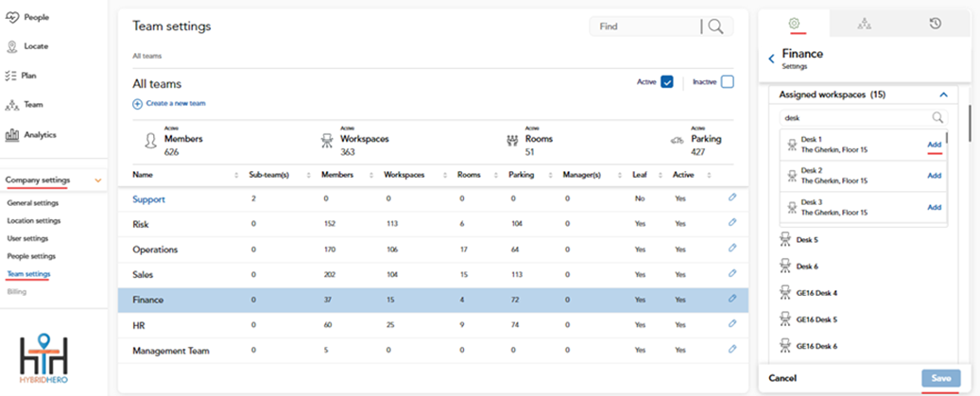The width and height of the screenshot is (980, 396).
Task: Click the magnifier icon in workspace search
Action: (x=937, y=117)
